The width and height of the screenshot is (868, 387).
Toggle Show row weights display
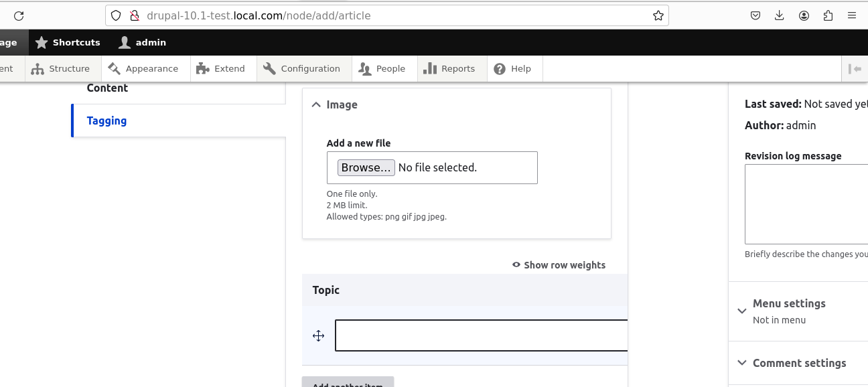click(x=559, y=265)
